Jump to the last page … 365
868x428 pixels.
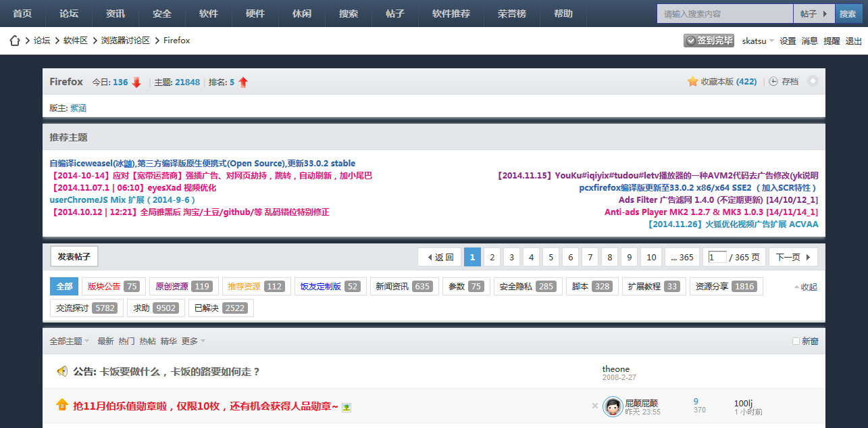pyautogui.click(x=682, y=257)
